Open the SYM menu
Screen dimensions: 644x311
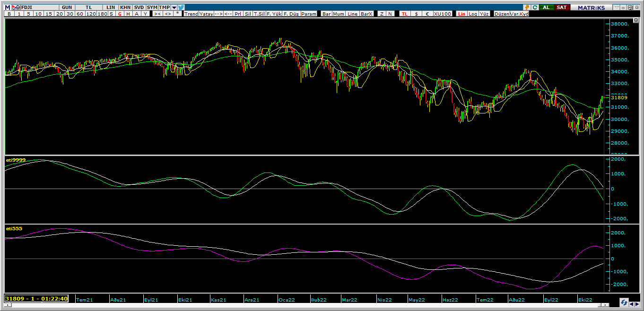coord(152,8)
